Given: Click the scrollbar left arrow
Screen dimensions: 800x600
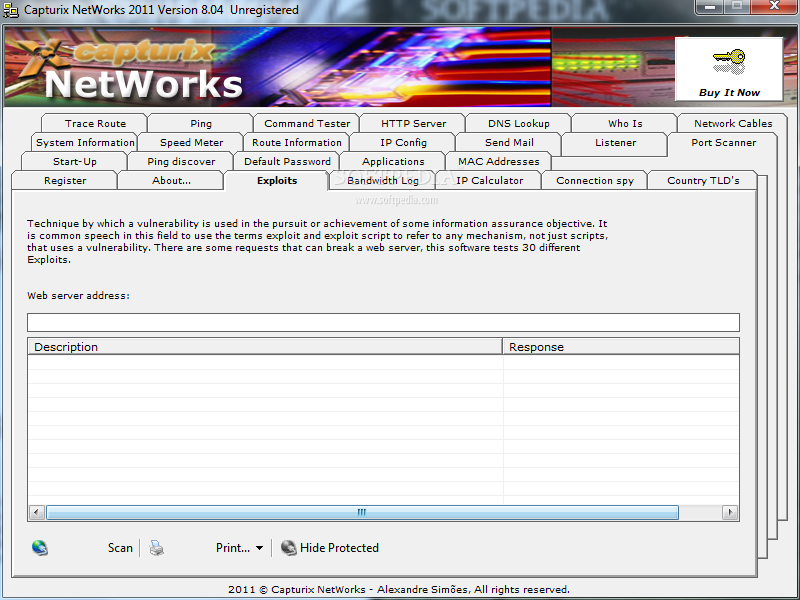Looking at the screenshot, I should 37,512.
